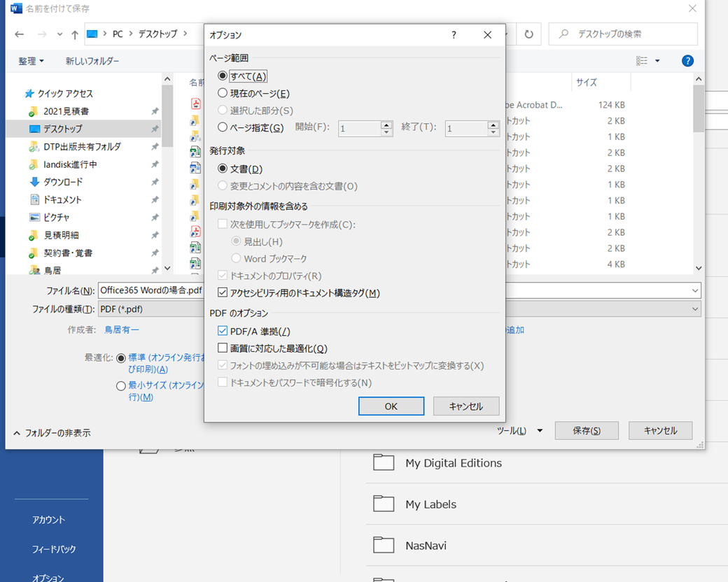
Task: Click the back navigation arrow
Action: click(x=20, y=34)
